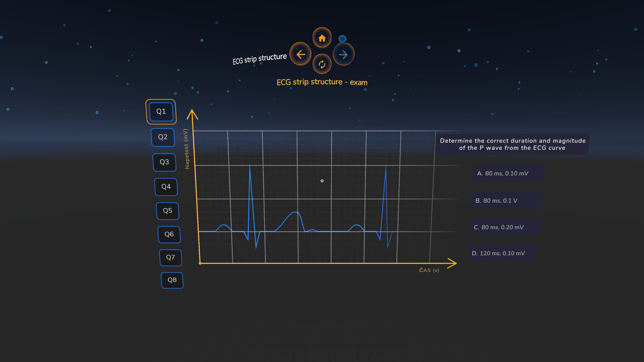Open question Q1 tab
Image resolution: width=644 pixels, height=362 pixels.
coord(161,112)
